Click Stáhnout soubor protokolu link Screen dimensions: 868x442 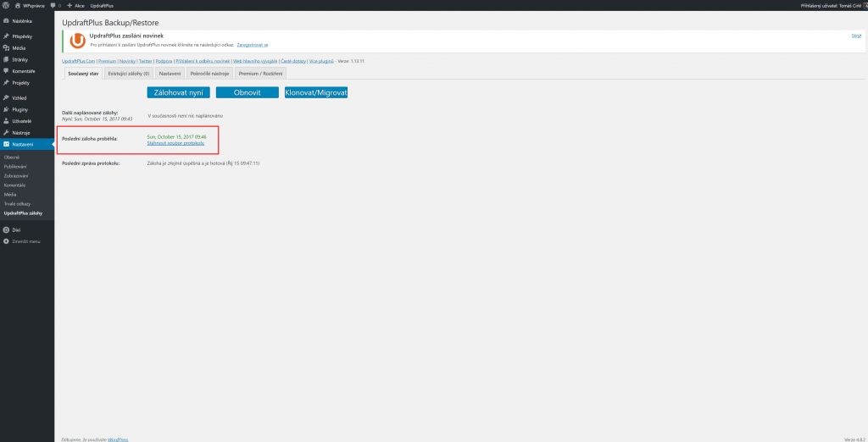[x=175, y=143]
